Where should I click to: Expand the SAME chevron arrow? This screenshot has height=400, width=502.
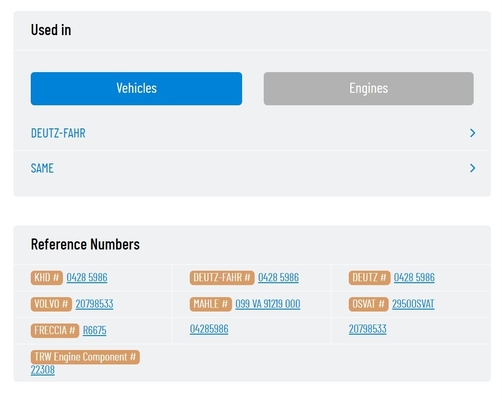[472, 168]
